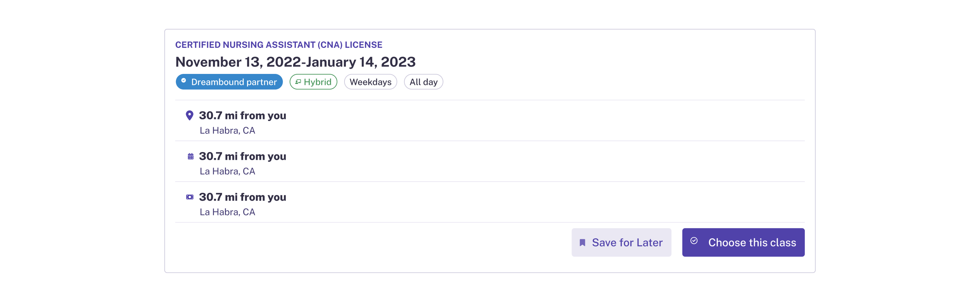The height and width of the screenshot is (302, 980).
Task: Click La Habra, CA in the money icon row
Action: (x=227, y=212)
